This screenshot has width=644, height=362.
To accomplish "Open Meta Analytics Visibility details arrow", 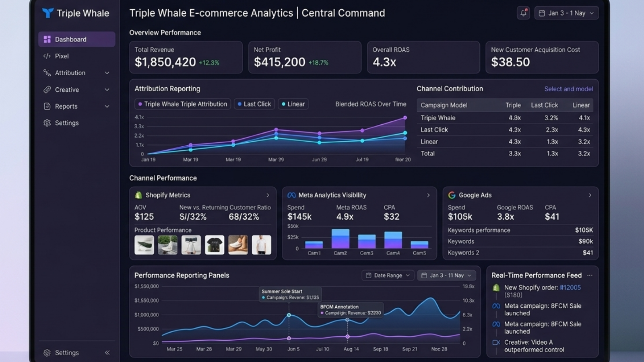I will click(x=428, y=195).
